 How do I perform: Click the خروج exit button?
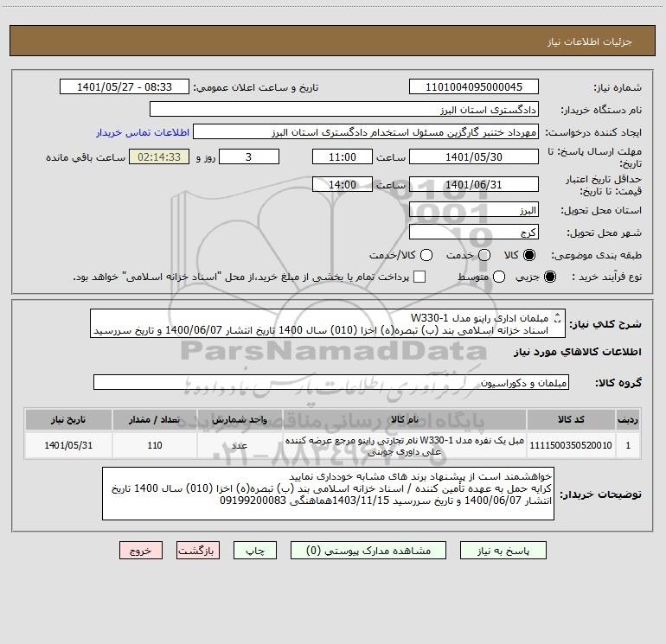coord(141,551)
